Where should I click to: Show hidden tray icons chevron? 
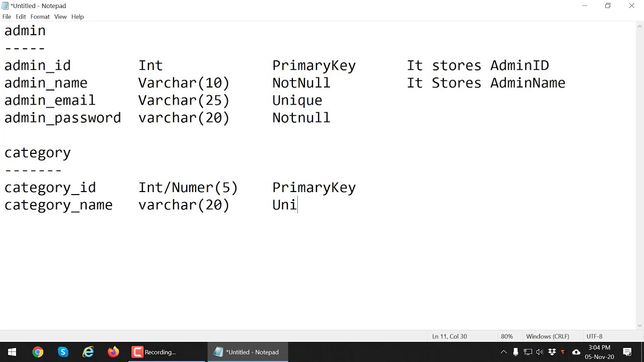(x=504, y=352)
